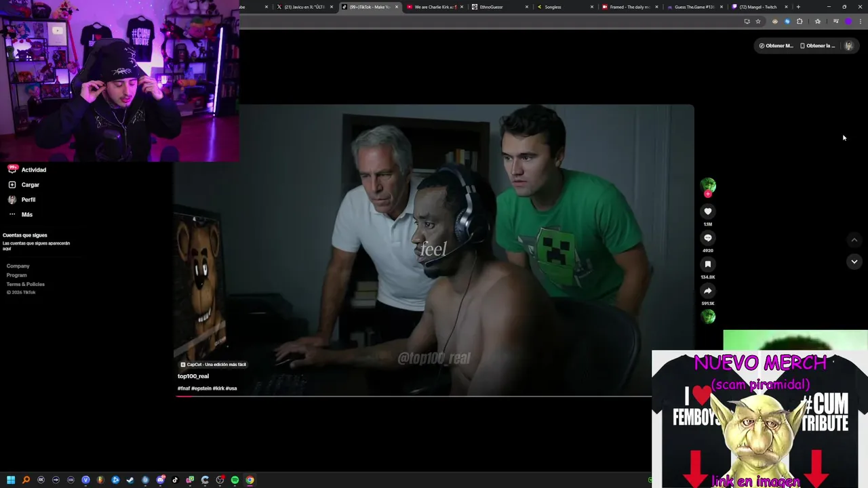Viewport: 868px width, 488px height.
Task: Open Steam from taskbar
Action: click(130, 480)
